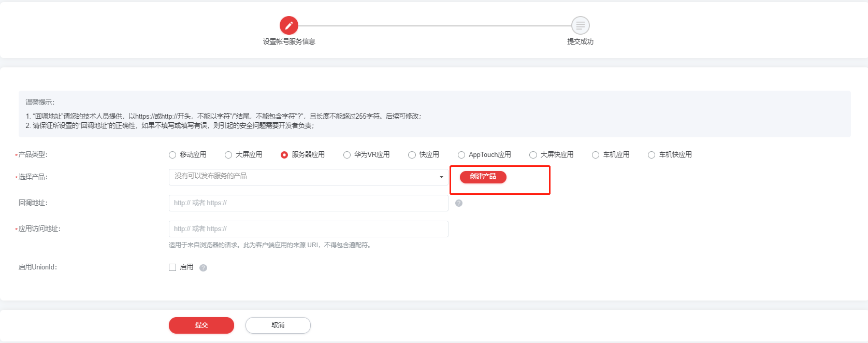Click the red pencil step icon

[289, 25]
